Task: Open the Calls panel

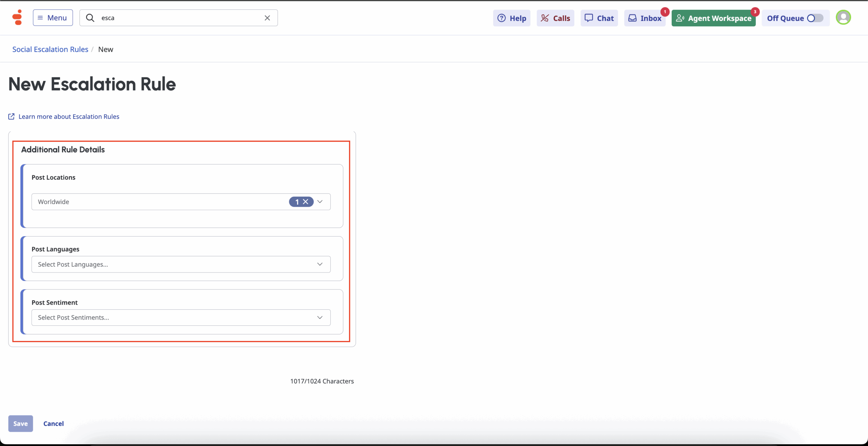Action: [555, 18]
